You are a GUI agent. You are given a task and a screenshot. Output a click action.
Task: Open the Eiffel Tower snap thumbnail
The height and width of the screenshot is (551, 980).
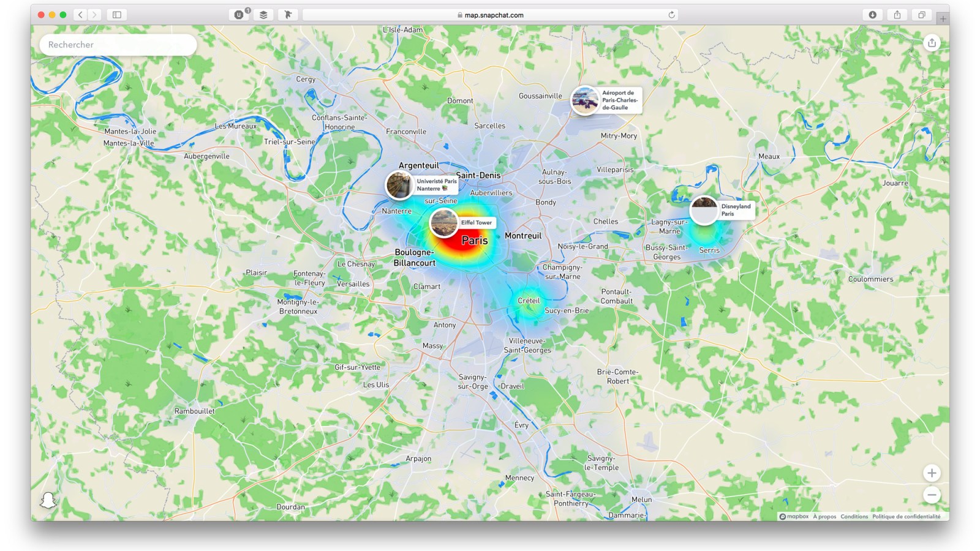click(443, 222)
